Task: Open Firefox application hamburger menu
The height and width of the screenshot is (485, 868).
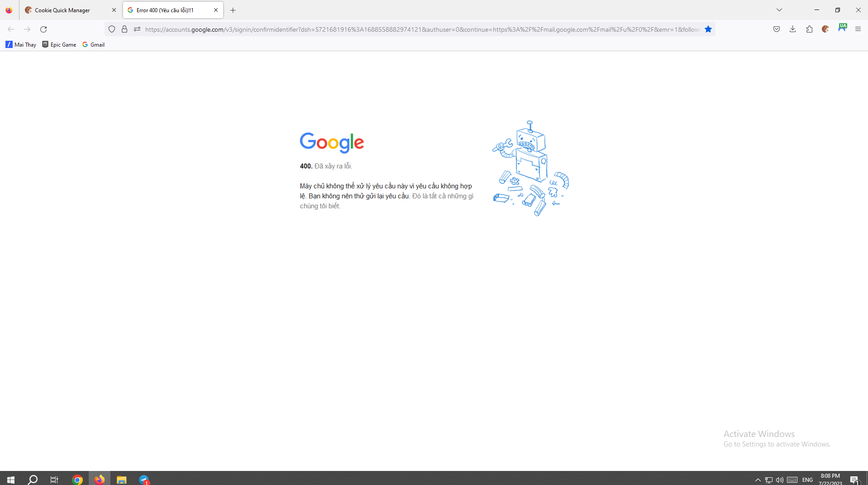Action: (x=858, y=29)
